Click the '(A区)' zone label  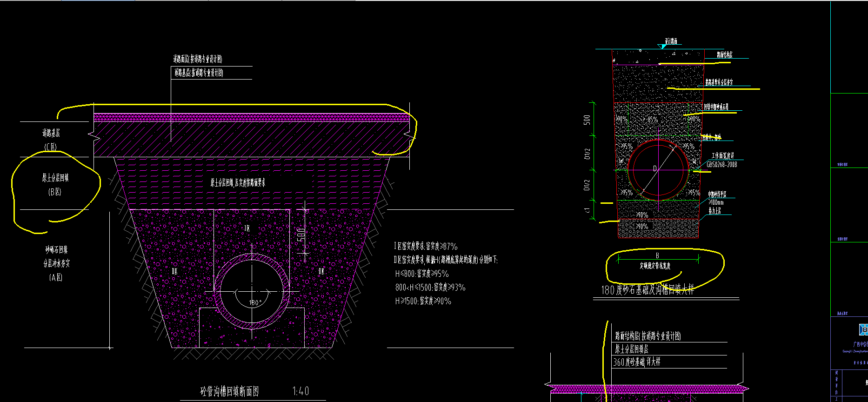coord(55,277)
